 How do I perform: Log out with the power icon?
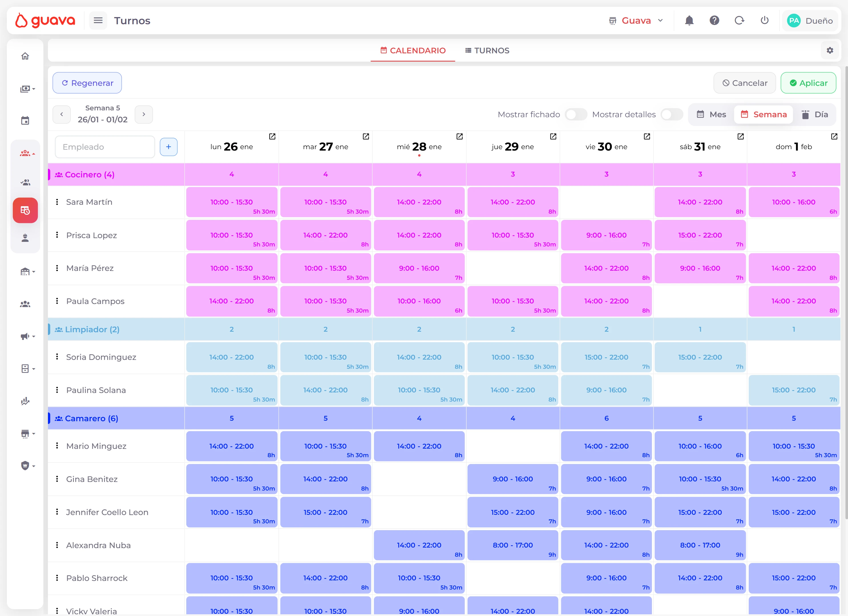tap(764, 21)
